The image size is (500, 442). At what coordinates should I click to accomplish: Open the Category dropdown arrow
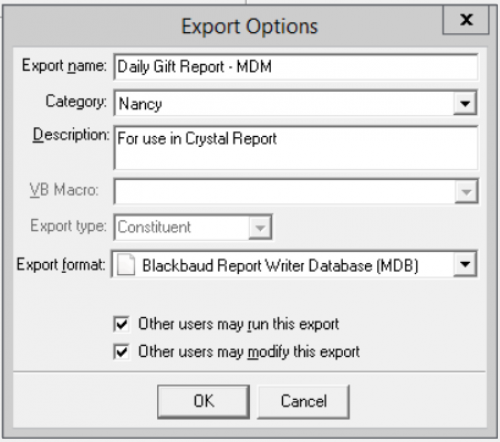465,103
